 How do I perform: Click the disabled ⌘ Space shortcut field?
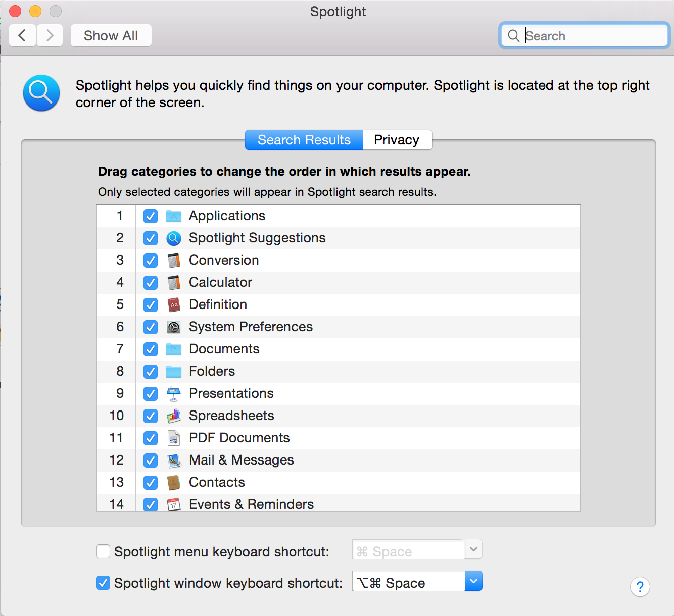[x=408, y=549]
